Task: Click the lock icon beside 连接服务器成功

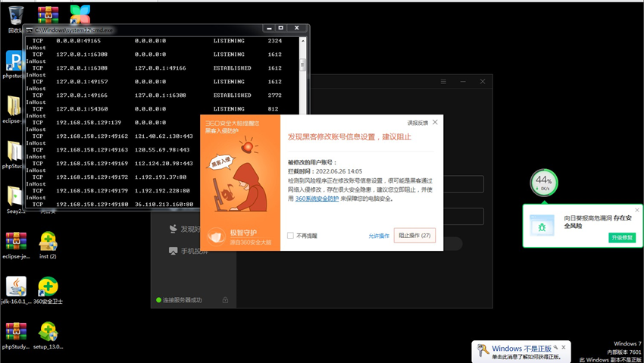Action: [225, 300]
